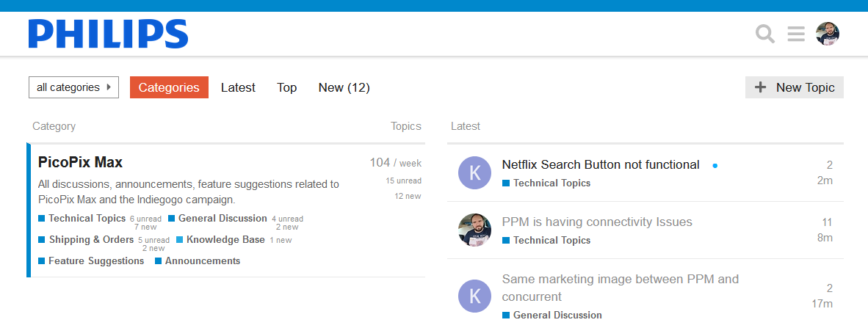The width and height of the screenshot is (868, 328).
Task: Click the 8m timestamp on PPM connectivity topic
Action: [x=825, y=238]
